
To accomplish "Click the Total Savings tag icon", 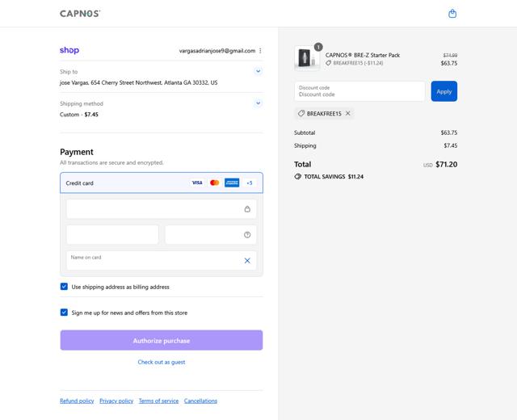I will coord(297,177).
